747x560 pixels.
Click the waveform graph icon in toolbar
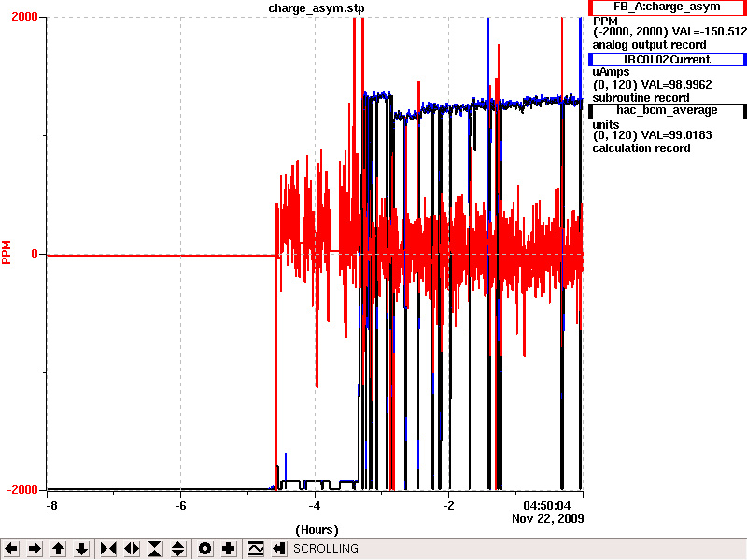(x=256, y=549)
